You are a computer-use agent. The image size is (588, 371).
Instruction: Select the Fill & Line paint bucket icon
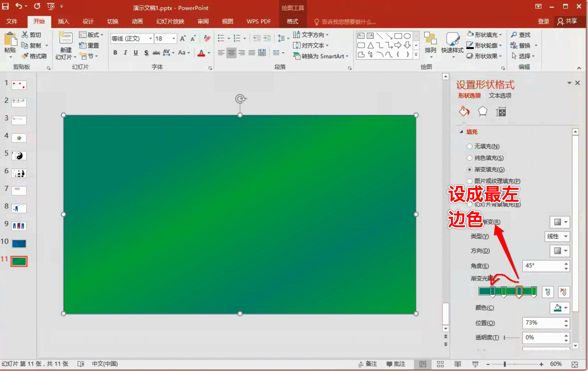pos(464,111)
